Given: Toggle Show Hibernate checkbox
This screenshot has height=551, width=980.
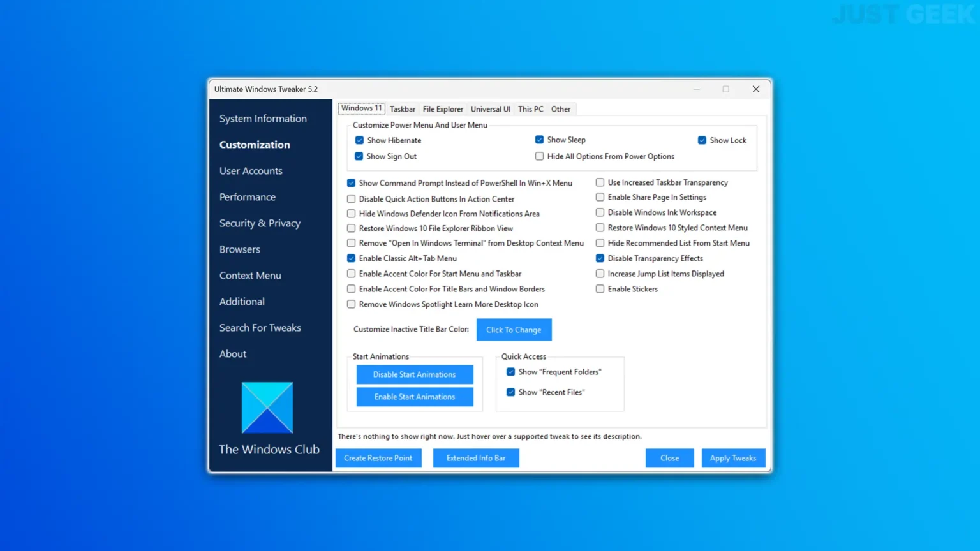Looking at the screenshot, I should click(x=359, y=140).
